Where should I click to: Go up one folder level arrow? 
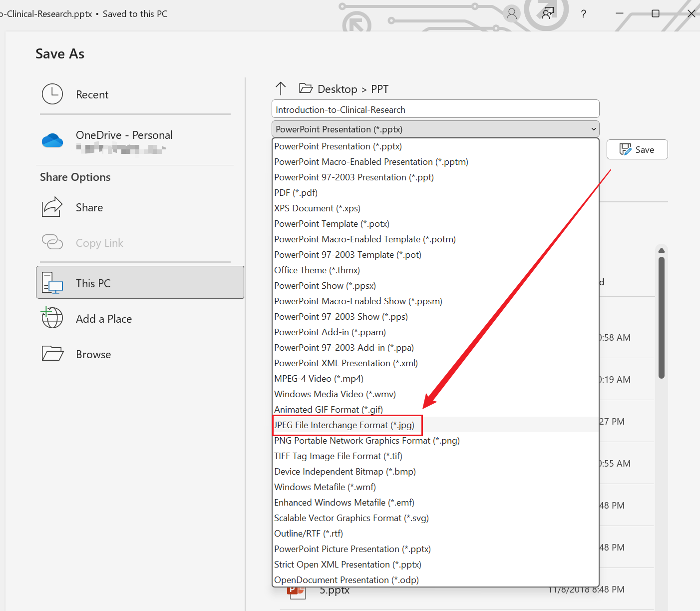(x=281, y=89)
